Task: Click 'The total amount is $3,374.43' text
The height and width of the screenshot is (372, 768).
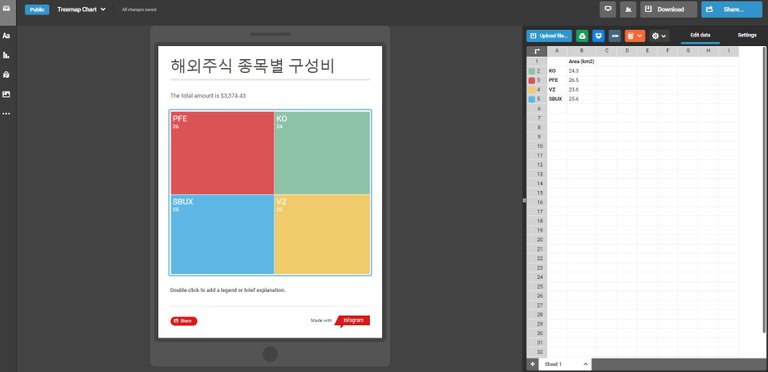Action: pyautogui.click(x=208, y=96)
